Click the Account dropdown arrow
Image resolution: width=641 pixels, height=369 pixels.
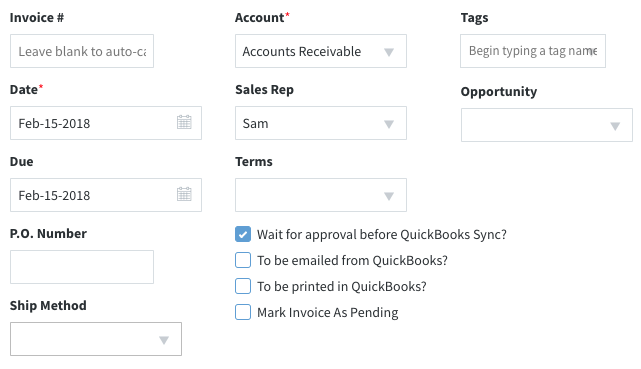[389, 52]
